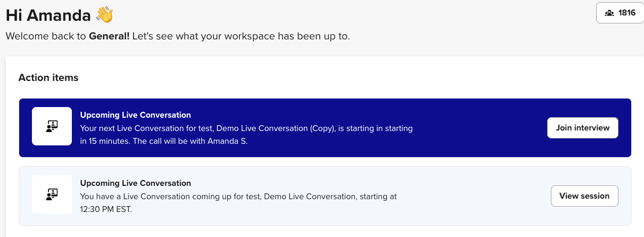Click the '12:30 PM EST.' time text
644x237 pixels.
click(105, 209)
